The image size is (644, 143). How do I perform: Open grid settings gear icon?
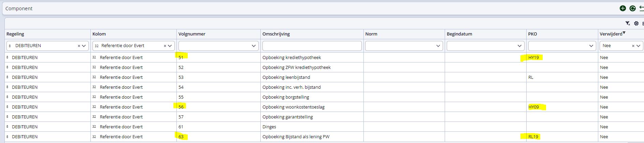tap(636, 24)
